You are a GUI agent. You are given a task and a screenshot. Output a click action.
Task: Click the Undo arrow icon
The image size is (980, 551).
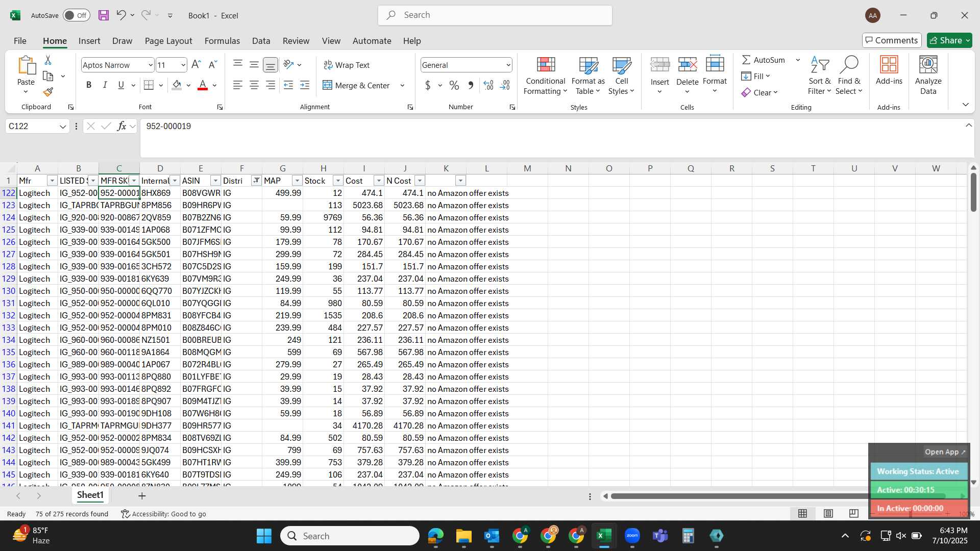click(x=121, y=15)
